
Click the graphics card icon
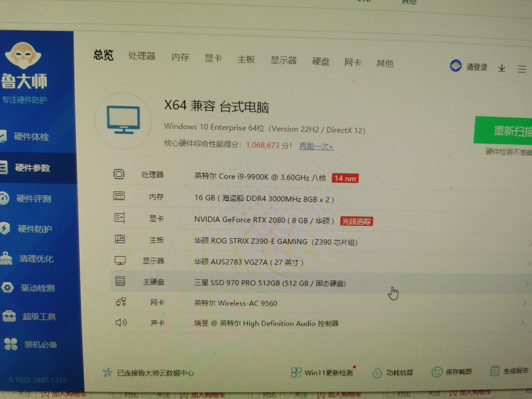click(x=120, y=217)
